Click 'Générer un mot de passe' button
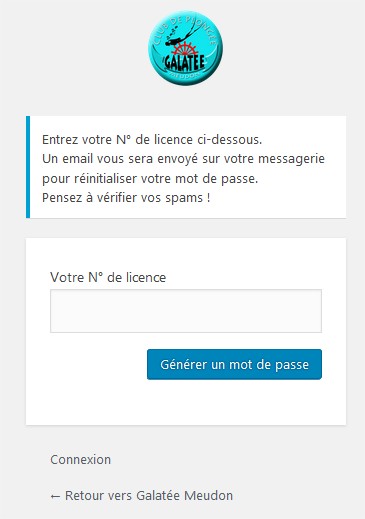The width and height of the screenshot is (365, 519). coord(234,364)
